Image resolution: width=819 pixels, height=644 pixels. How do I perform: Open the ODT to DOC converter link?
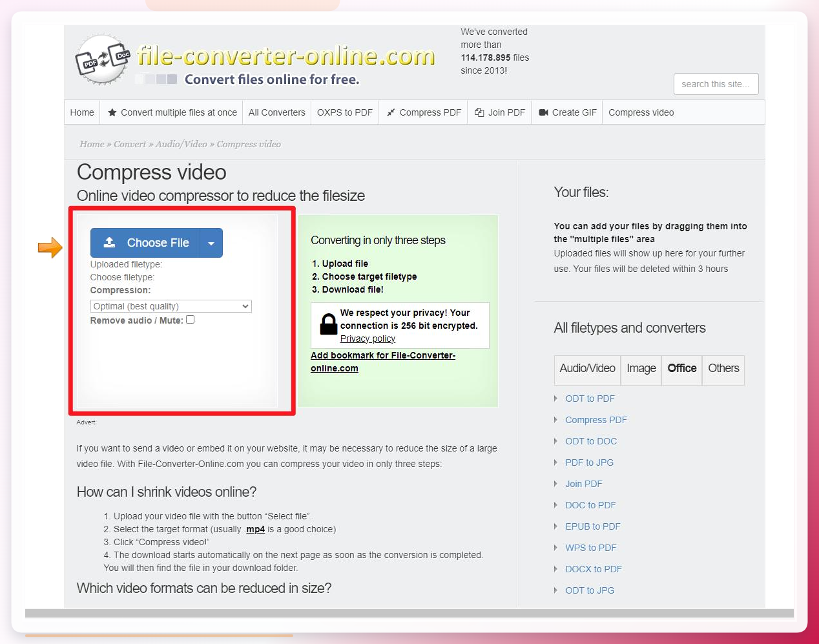click(591, 441)
